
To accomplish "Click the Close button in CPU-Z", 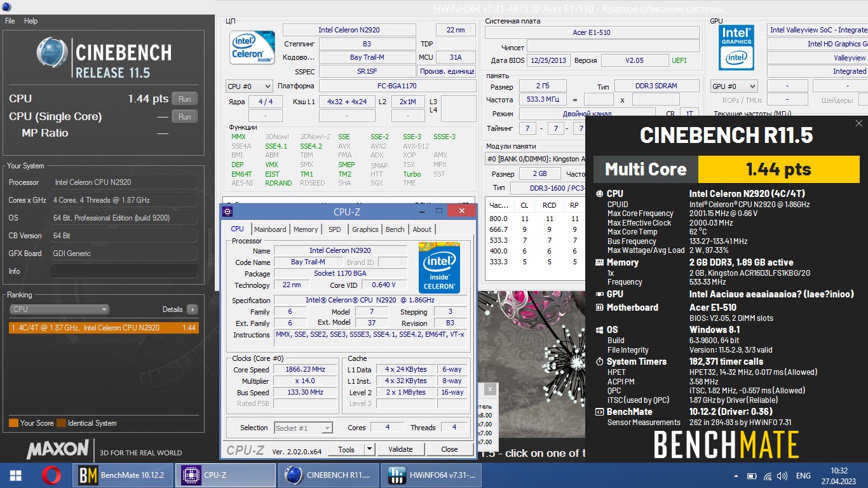I will click(x=449, y=449).
